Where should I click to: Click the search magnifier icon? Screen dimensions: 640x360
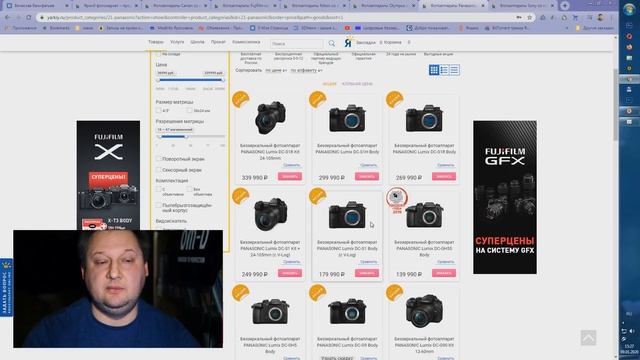point(332,43)
